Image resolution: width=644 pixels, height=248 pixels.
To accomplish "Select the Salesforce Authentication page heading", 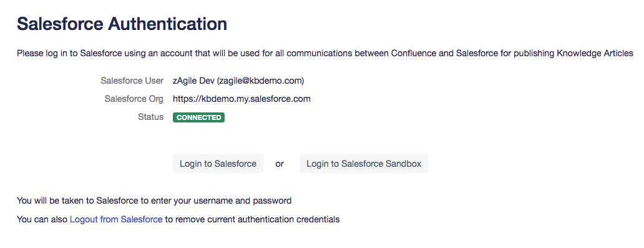I will click(122, 24).
